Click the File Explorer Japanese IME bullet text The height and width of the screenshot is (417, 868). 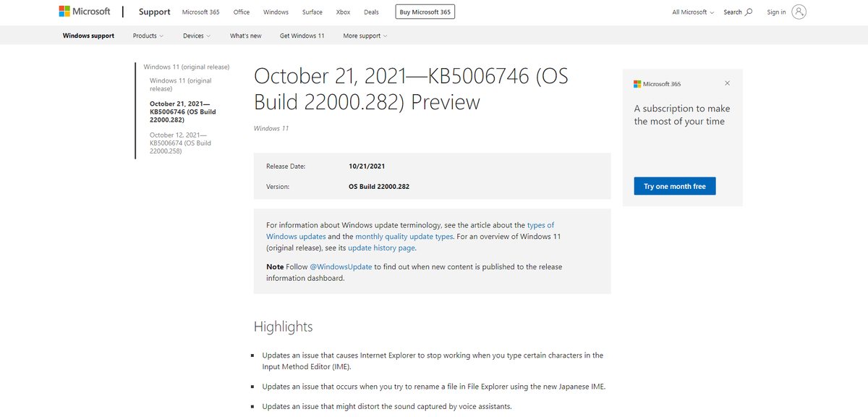[x=434, y=387]
